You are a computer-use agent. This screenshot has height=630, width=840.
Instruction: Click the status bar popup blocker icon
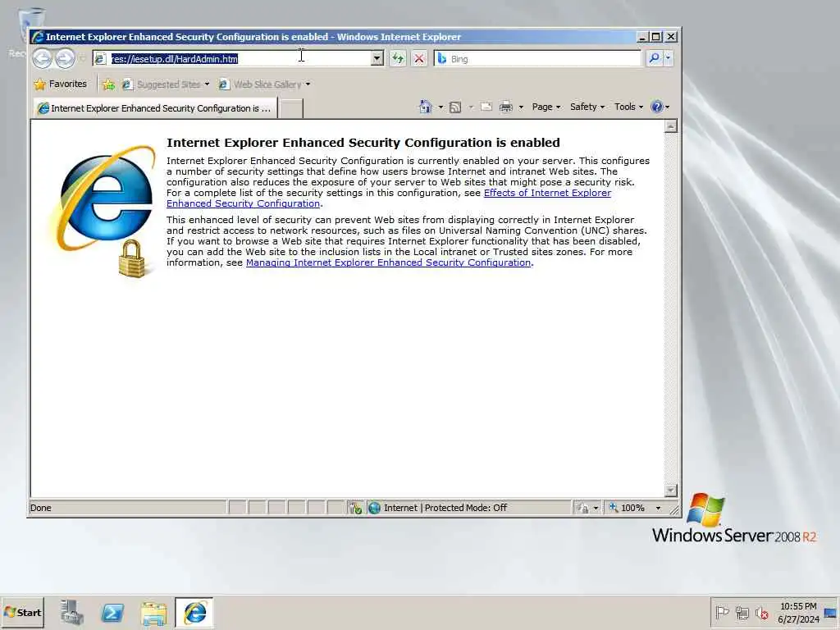click(354, 508)
